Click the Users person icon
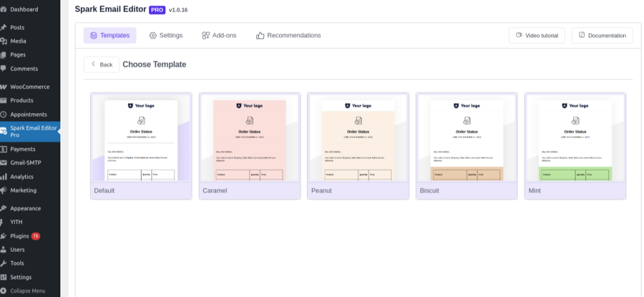Screen dimensions: 644x297 point(3,249)
